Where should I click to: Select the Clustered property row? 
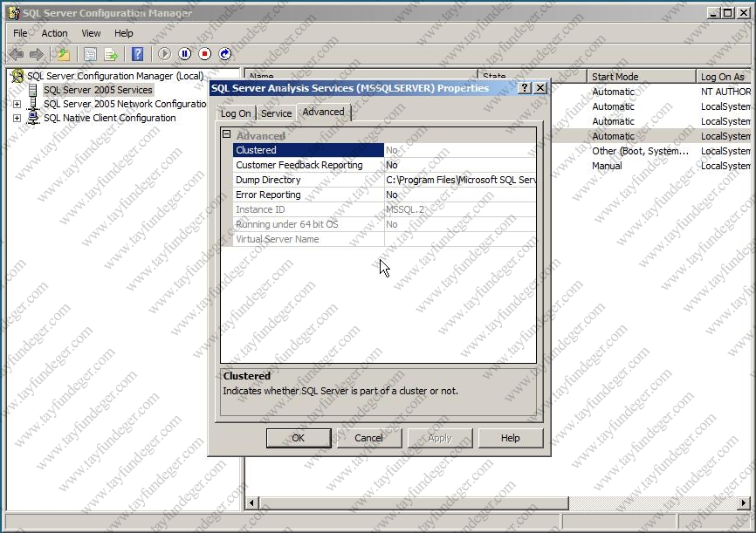pyautogui.click(x=308, y=150)
